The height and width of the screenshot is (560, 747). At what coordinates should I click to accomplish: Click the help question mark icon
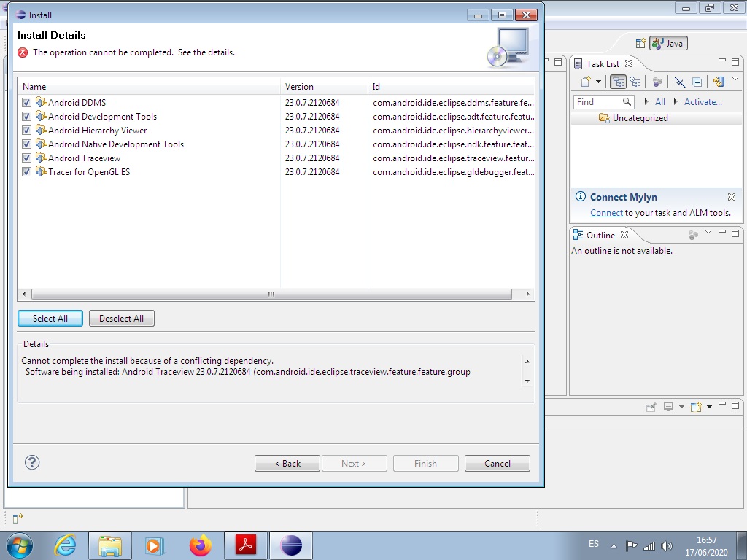click(32, 462)
